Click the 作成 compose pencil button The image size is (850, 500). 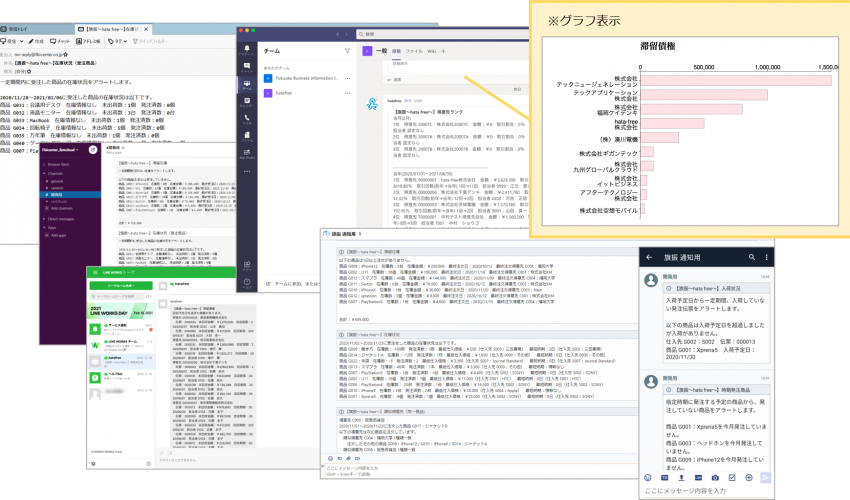(36, 41)
